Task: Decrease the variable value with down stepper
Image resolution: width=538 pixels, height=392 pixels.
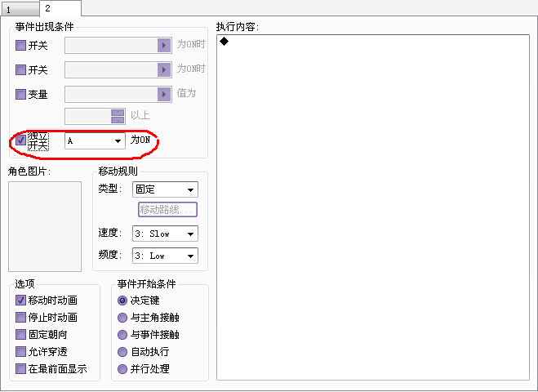Action: (x=118, y=120)
